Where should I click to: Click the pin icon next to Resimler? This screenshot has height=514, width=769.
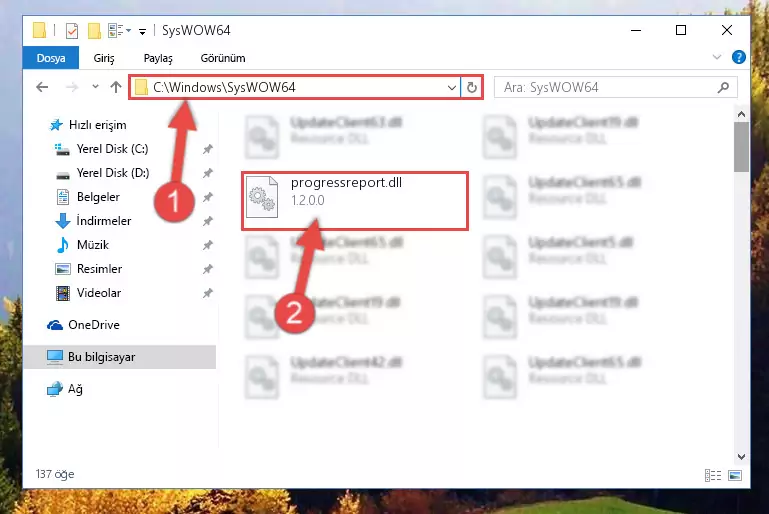pyautogui.click(x=208, y=269)
